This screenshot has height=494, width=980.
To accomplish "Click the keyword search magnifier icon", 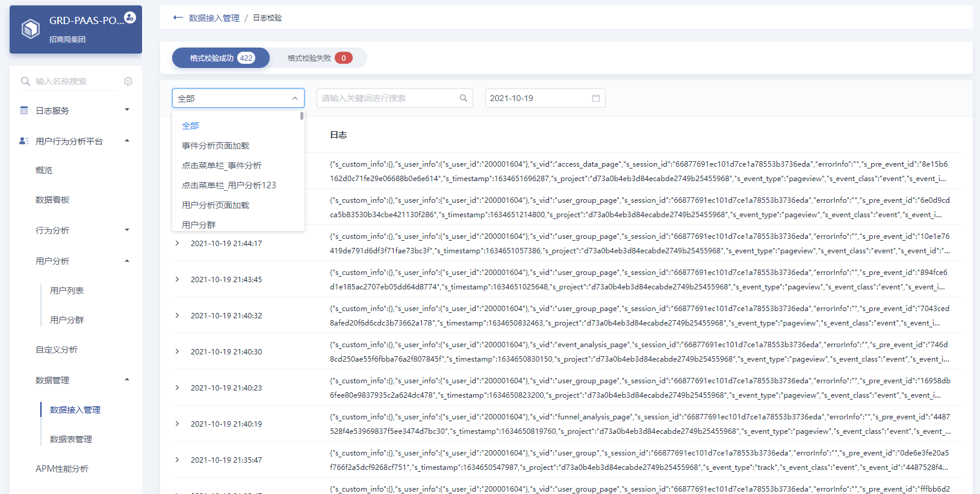I will tap(464, 98).
